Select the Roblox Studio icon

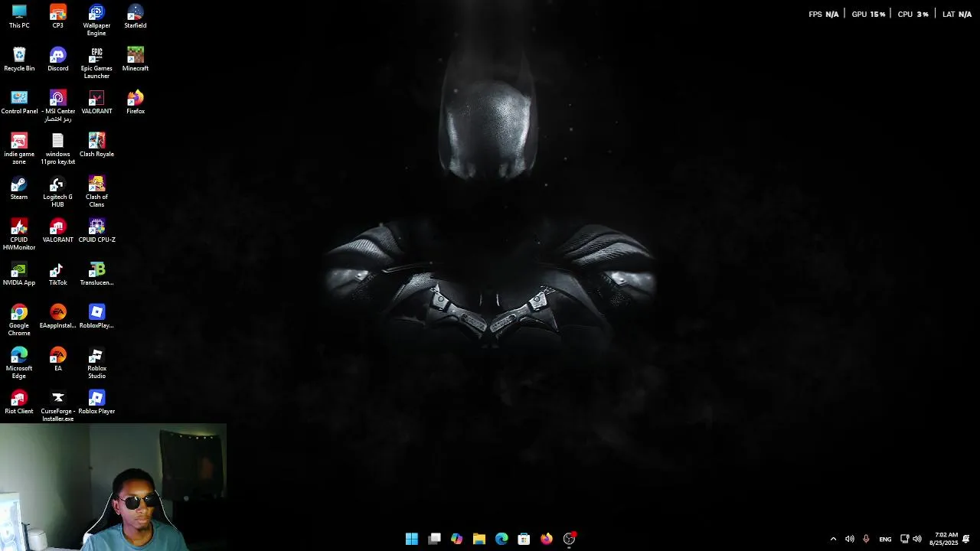96,363
